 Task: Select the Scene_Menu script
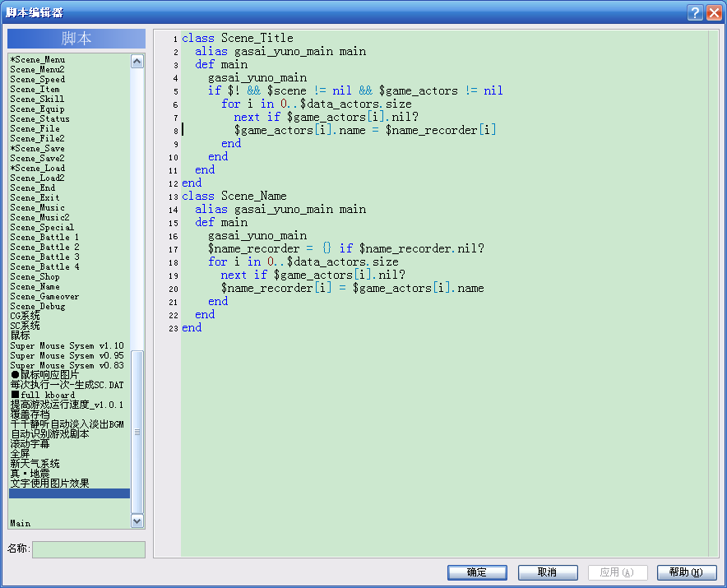coord(38,60)
